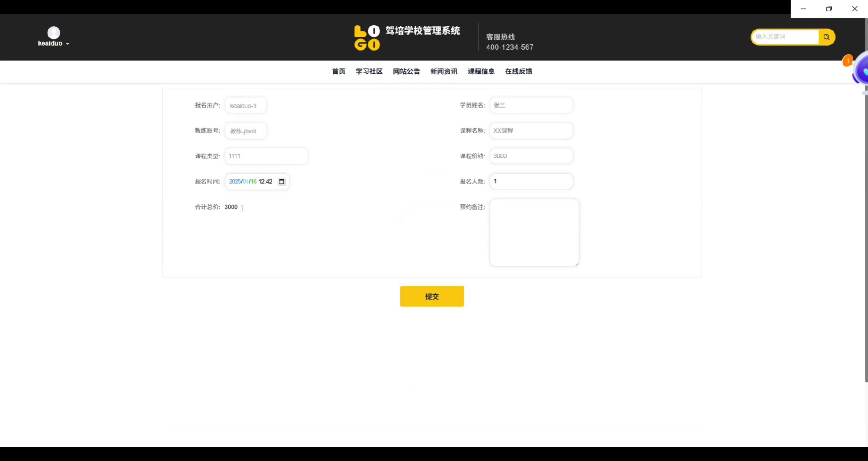
Task: Open the calendar picker icon in 报名时间
Action: pyautogui.click(x=282, y=182)
